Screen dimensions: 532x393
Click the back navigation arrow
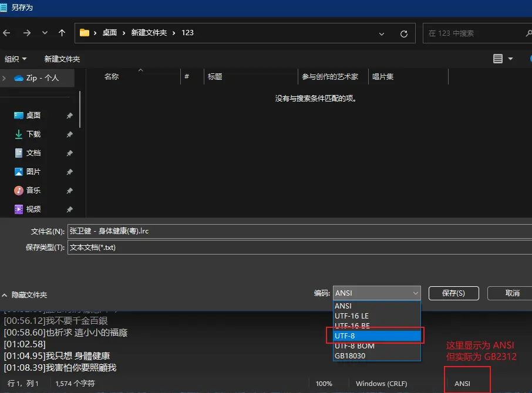tap(7, 33)
